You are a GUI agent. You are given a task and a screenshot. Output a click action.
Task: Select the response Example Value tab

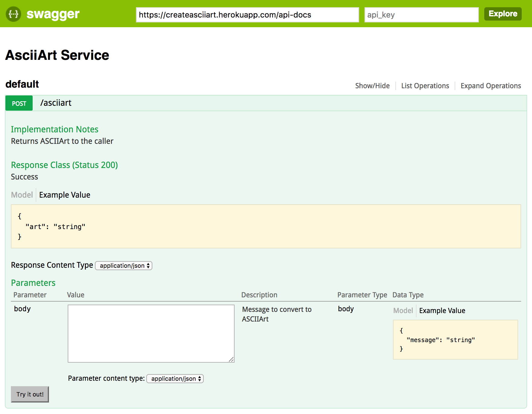click(x=65, y=195)
